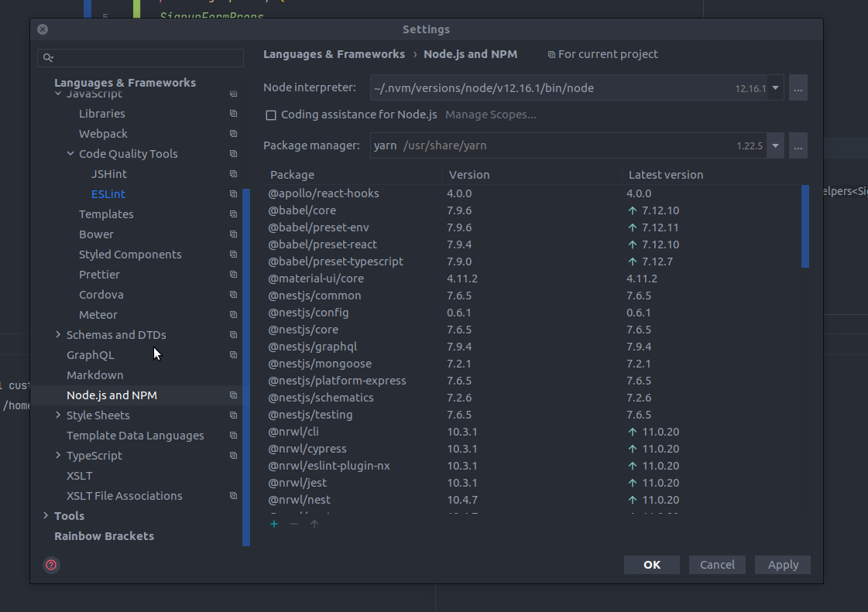Close the Settings dialog with the X
This screenshot has height=612, width=868.
tap(43, 29)
